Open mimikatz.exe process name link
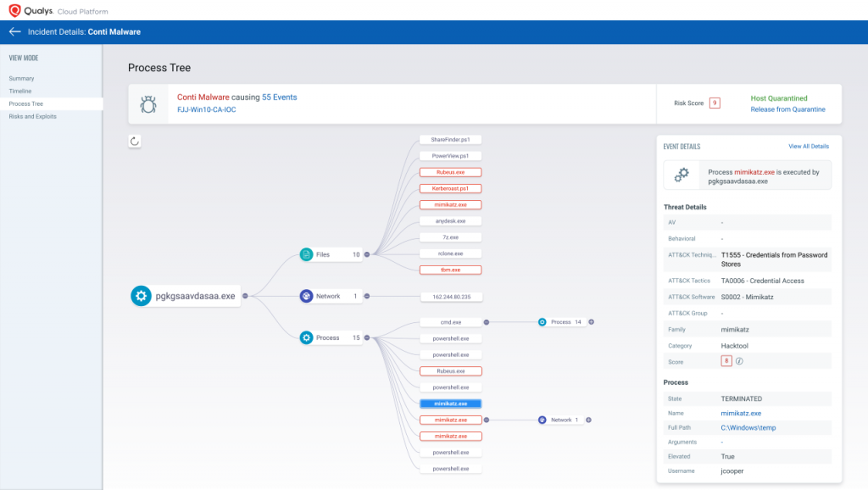The image size is (868, 490). (741, 414)
